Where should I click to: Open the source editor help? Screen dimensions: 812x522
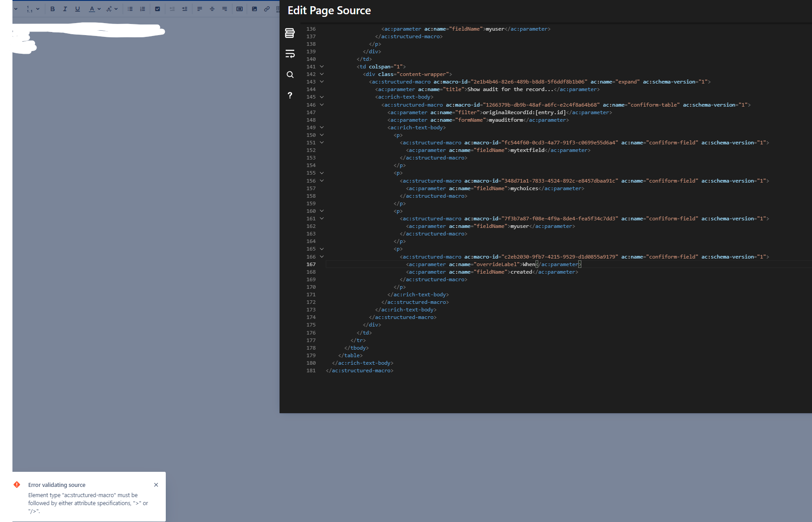[290, 95]
